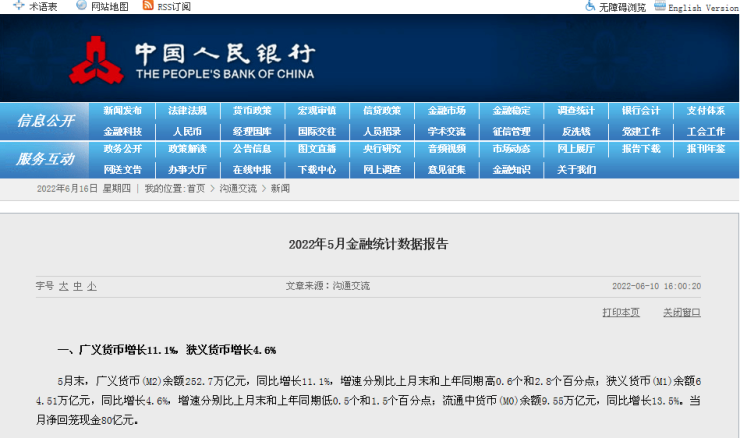
Task: Open 无障碍浏览 accessibility mode
Action: tap(622, 8)
